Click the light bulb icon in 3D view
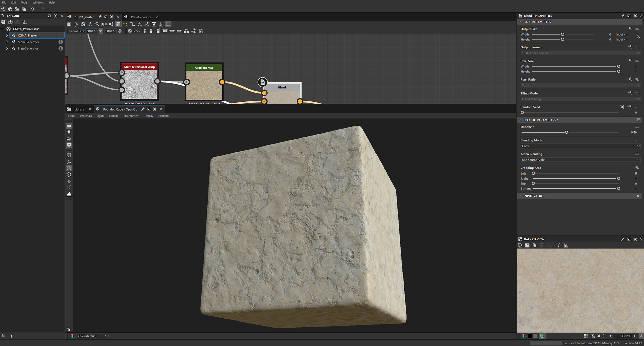Viewport: 644px width, 346px height. pyautogui.click(x=69, y=132)
